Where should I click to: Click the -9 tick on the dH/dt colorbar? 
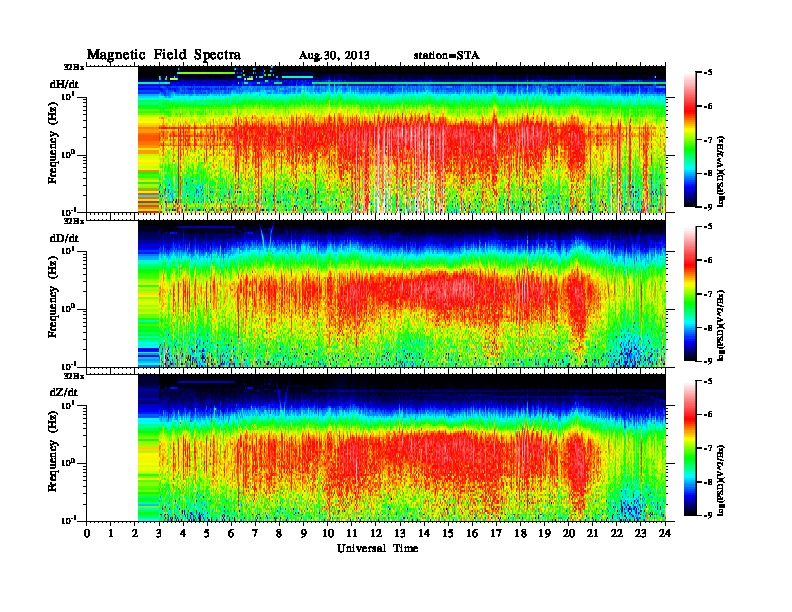(x=708, y=207)
